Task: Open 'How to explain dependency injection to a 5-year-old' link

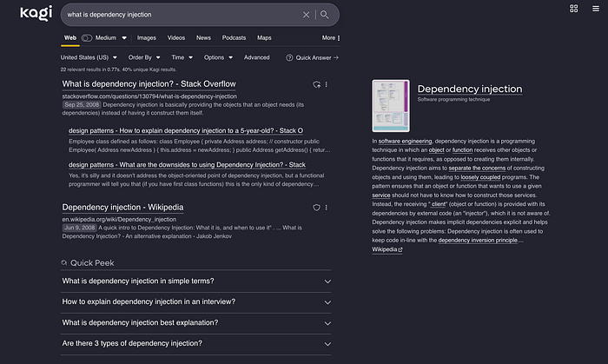Action: pyautogui.click(x=186, y=130)
